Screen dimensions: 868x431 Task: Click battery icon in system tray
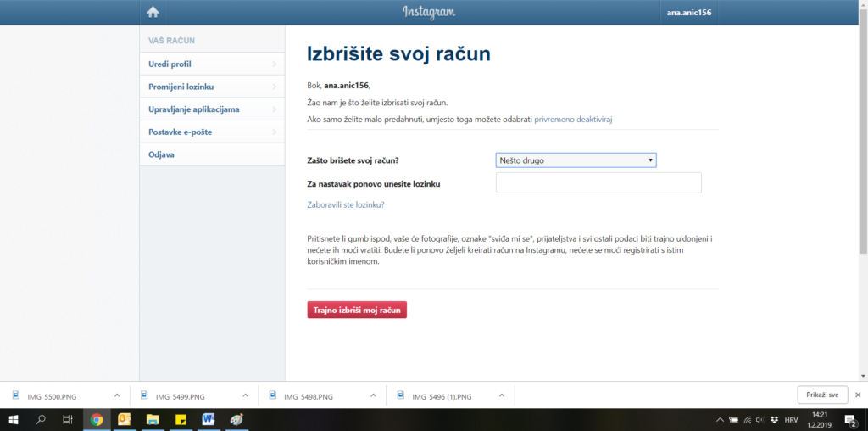pos(734,419)
